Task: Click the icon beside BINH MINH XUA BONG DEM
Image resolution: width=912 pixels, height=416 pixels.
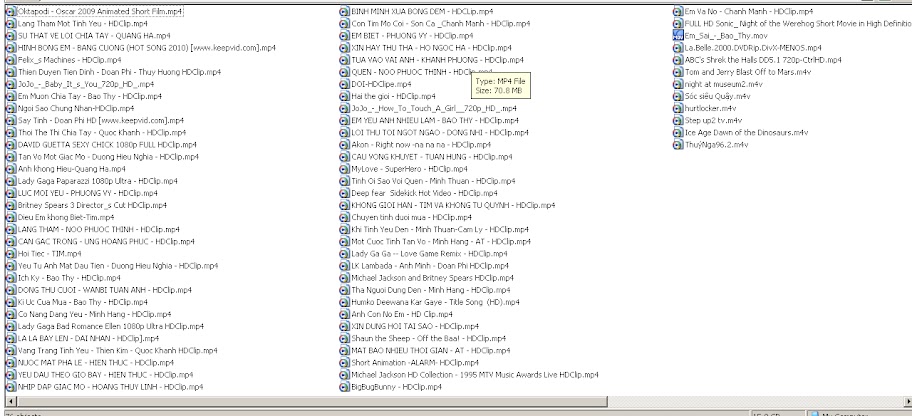Action: click(x=344, y=11)
